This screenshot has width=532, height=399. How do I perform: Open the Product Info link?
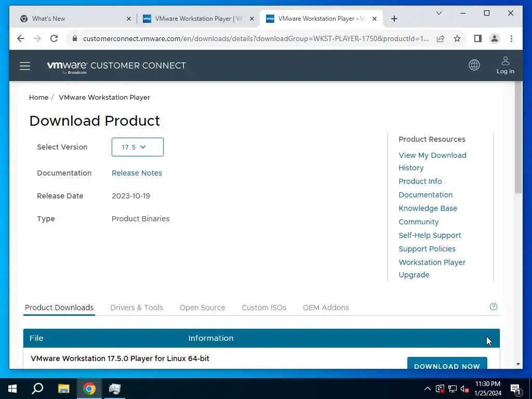coord(420,181)
